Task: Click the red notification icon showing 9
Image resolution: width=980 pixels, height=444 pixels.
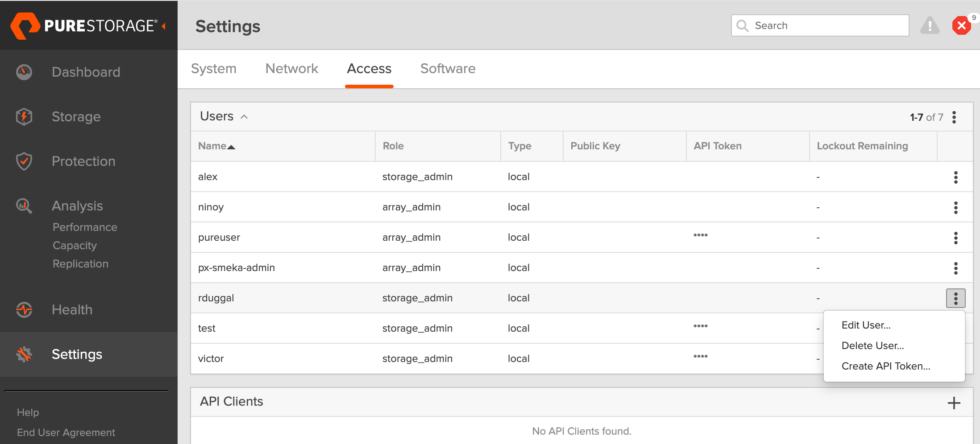Action: [961, 25]
